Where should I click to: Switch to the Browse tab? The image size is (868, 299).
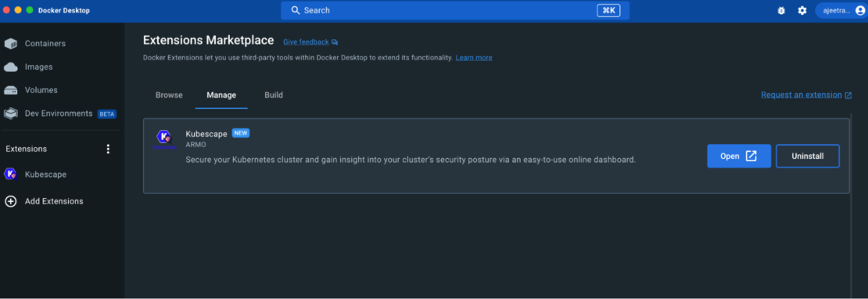coord(169,95)
